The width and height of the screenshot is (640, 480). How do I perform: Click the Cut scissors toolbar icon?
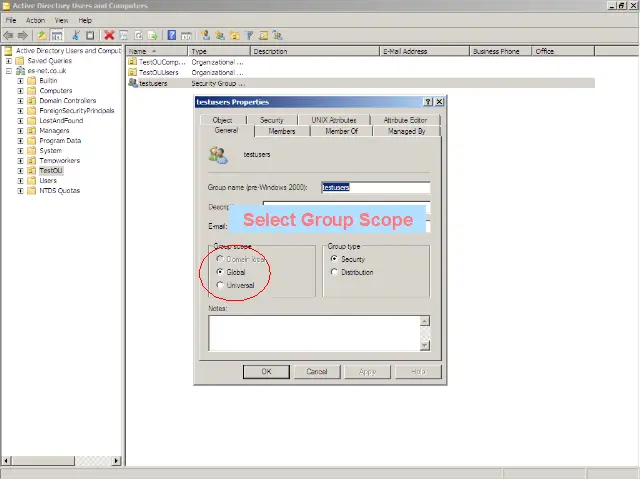(x=76, y=36)
